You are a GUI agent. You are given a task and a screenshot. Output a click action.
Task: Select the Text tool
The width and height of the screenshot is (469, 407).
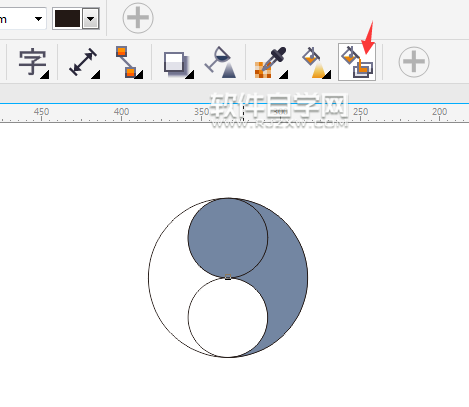click(32, 63)
